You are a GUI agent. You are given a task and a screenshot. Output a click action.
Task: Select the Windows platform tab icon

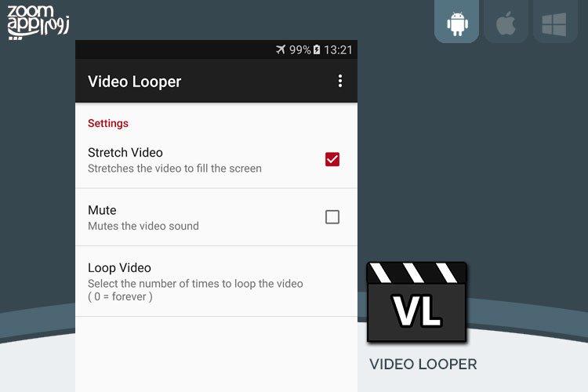click(x=554, y=24)
